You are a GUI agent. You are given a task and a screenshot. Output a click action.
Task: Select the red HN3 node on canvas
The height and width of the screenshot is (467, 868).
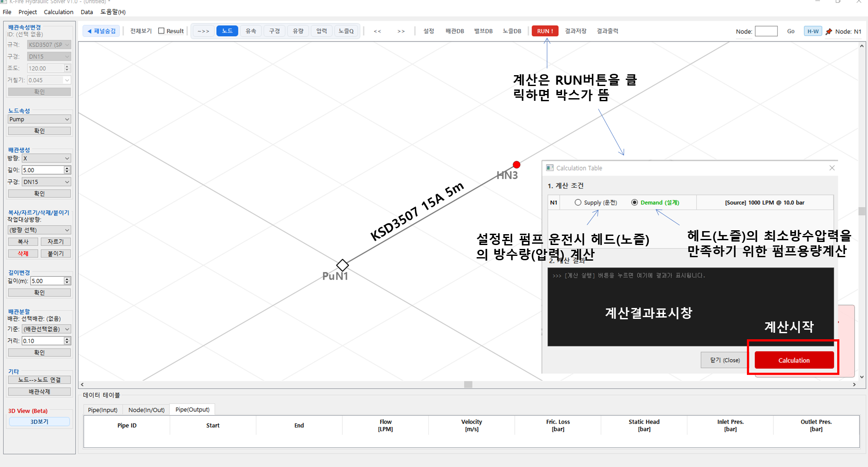point(516,165)
